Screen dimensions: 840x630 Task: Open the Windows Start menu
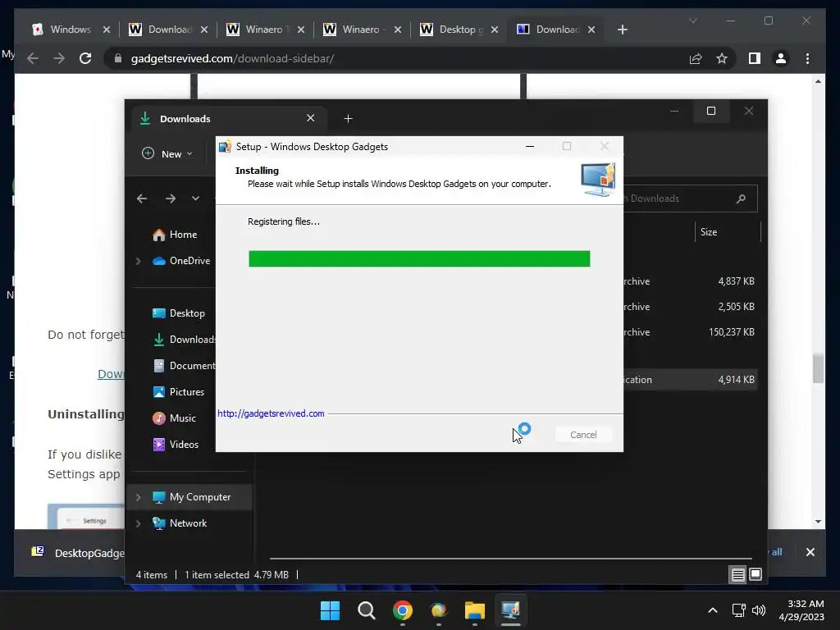(330, 610)
